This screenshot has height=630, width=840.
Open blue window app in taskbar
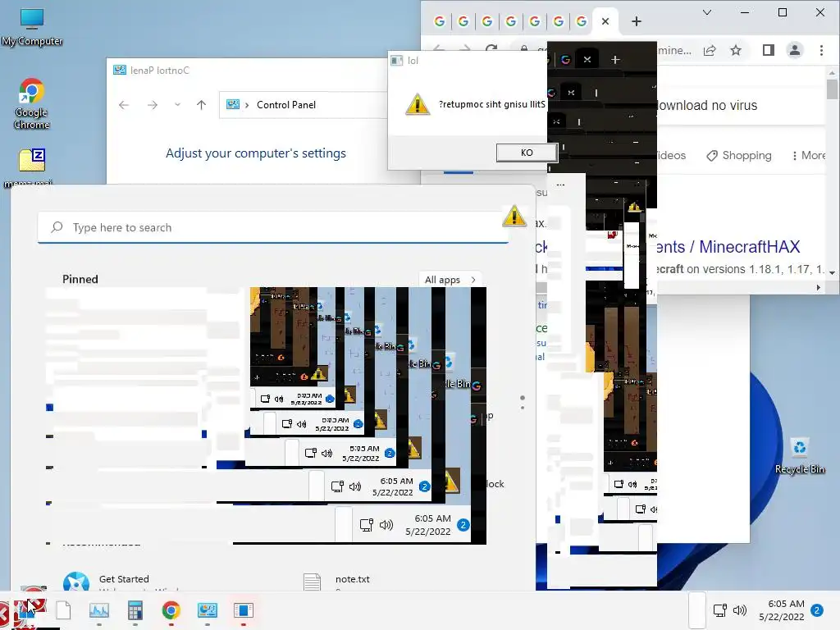click(x=243, y=610)
